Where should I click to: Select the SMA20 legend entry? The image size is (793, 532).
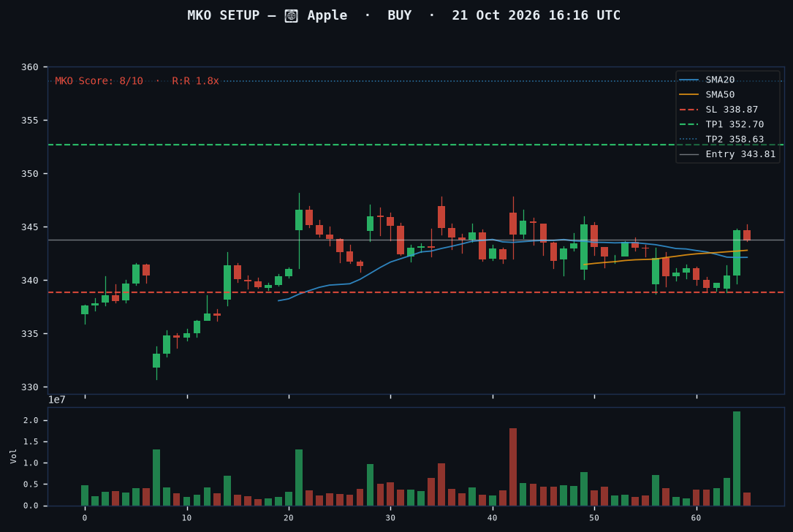tap(707, 80)
